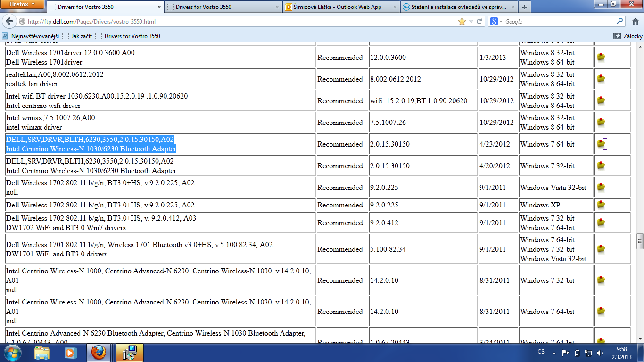Switch to the inactive Drivers for Vostro 3550 tab
644x362 pixels.
tap(223, 7)
